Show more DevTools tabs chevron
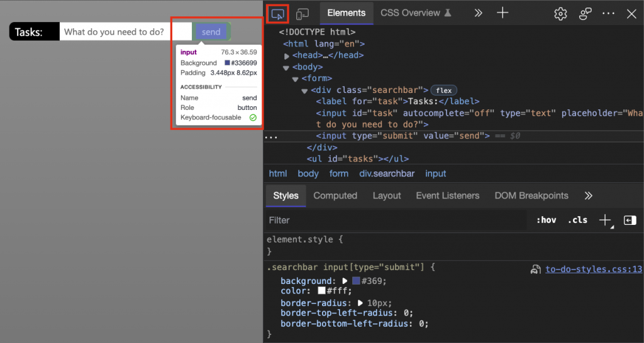 [478, 13]
